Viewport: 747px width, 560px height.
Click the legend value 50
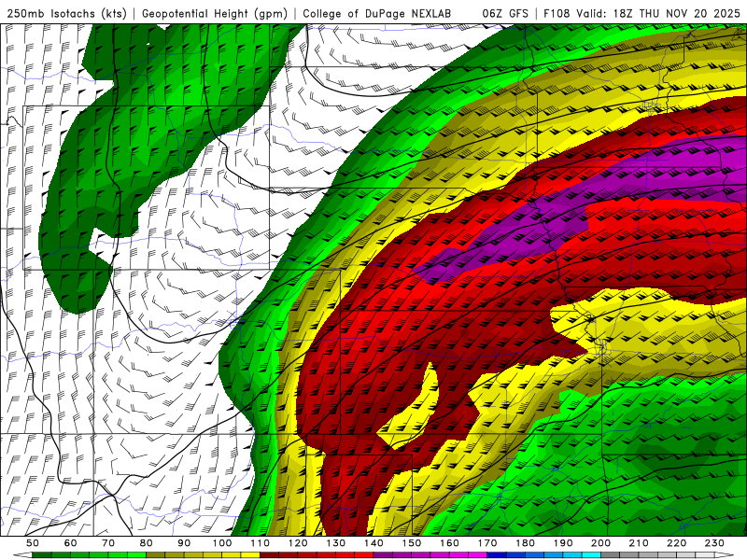(x=33, y=543)
